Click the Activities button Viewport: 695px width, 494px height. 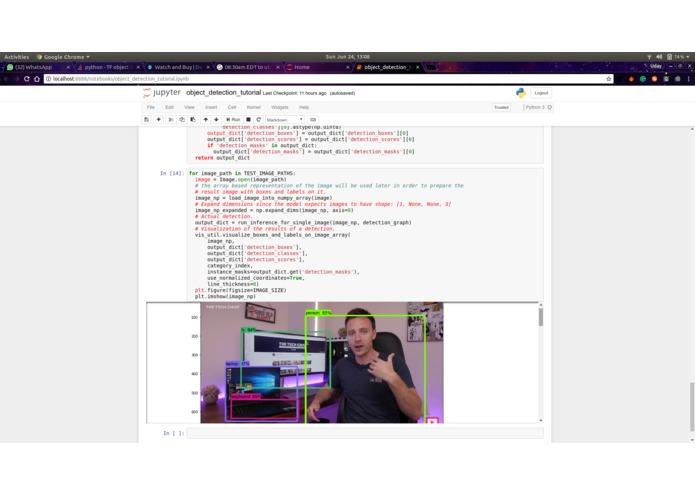pos(16,57)
